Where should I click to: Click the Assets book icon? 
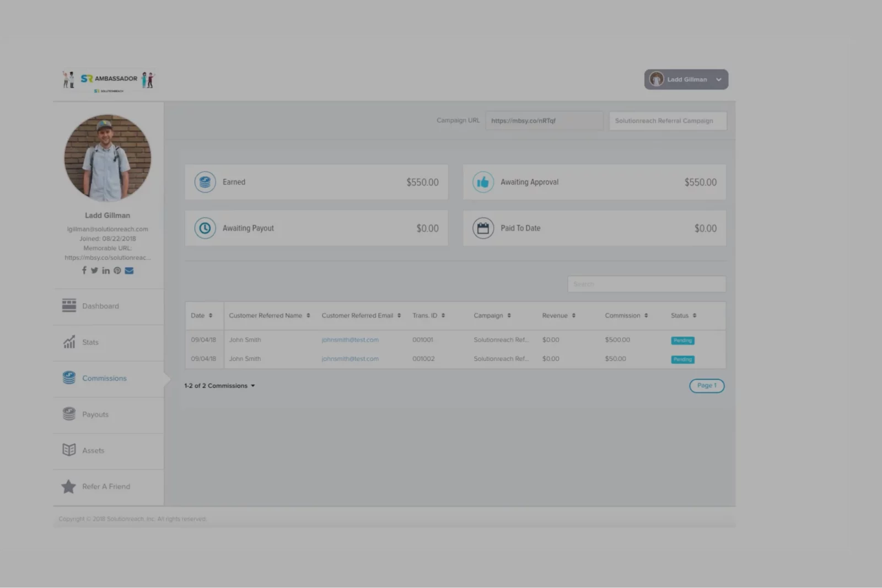click(x=69, y=450)
